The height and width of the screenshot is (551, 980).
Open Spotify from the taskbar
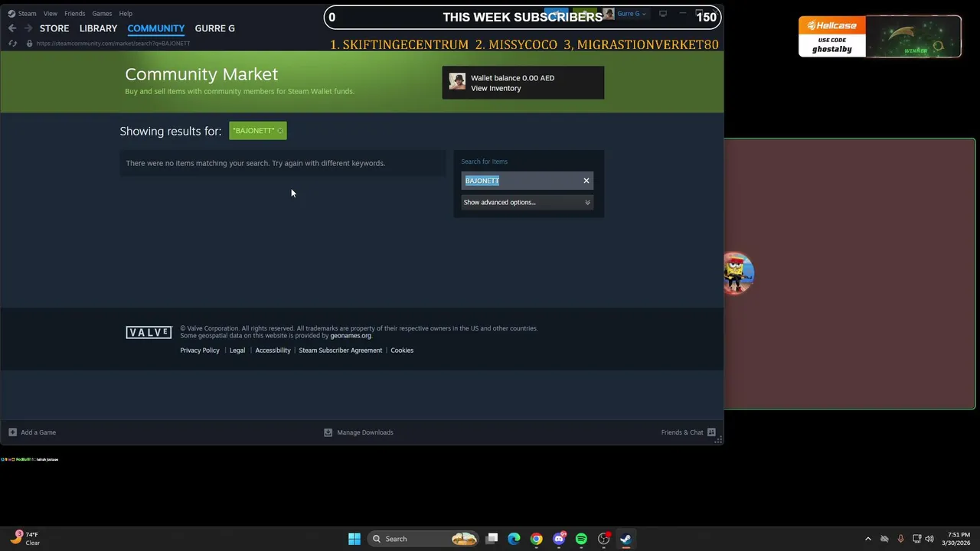581,539
